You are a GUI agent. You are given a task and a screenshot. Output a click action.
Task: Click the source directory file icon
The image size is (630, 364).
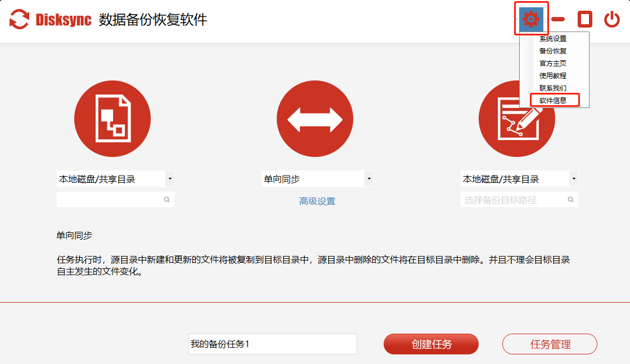tap(112, 119)
